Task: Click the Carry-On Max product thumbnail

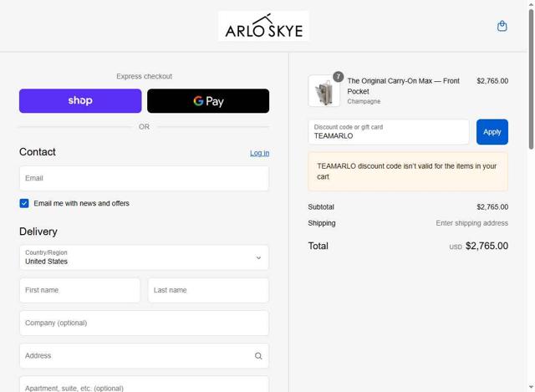Action: click(x=324, y=91)
